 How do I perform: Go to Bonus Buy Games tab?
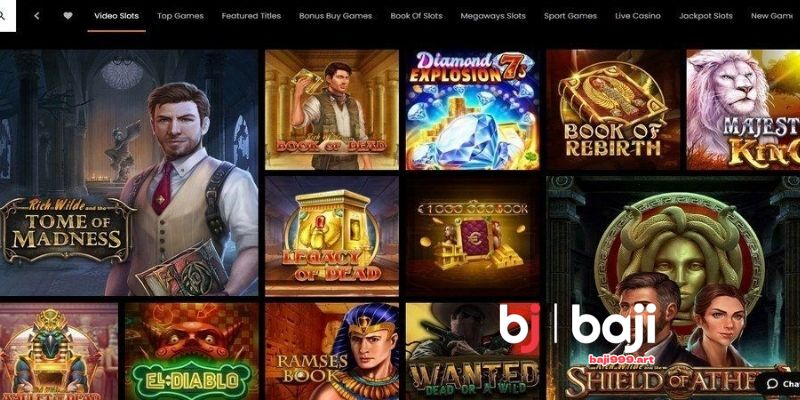point(335,16)
